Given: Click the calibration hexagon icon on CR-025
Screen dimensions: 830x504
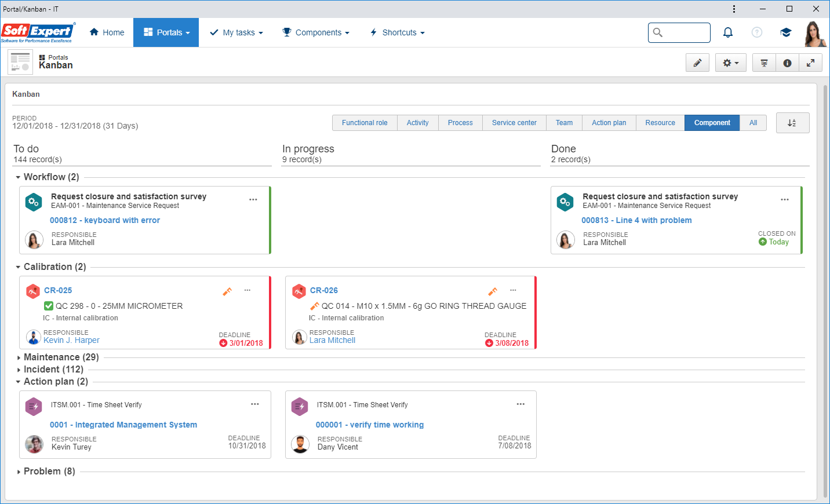Looking at the screenshot, I should point(33,291).
